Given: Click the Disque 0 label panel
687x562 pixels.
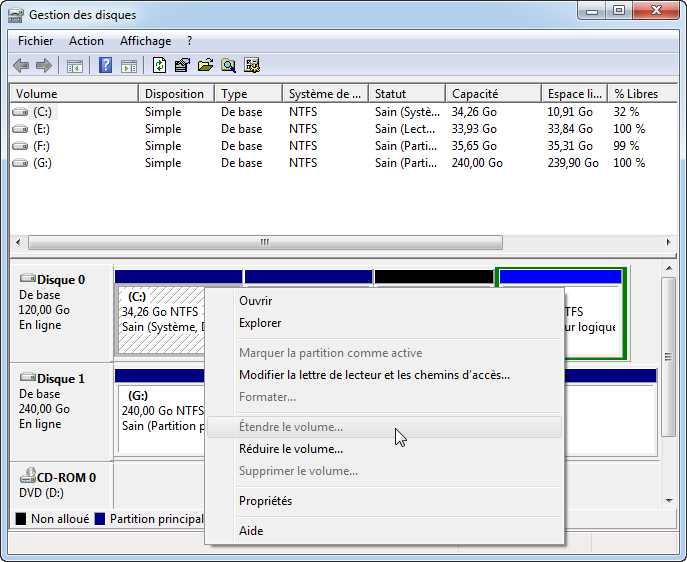Looking at the screenshot, I should point(60,310).
